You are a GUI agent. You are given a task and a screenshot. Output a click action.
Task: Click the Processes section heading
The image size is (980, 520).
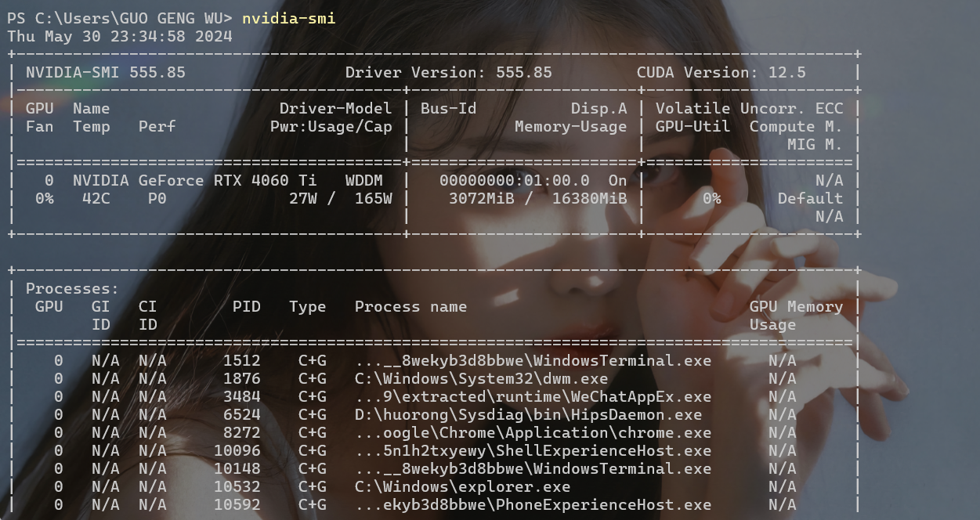[73, 288]
